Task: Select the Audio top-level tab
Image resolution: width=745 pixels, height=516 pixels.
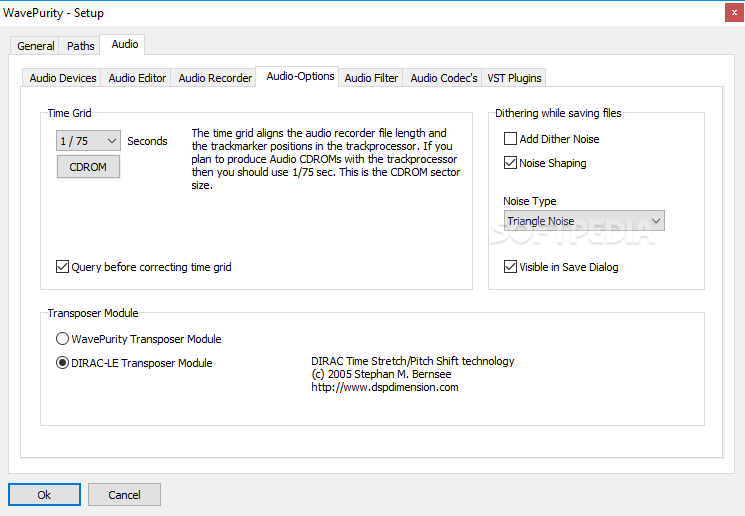Action: point(124,44)
